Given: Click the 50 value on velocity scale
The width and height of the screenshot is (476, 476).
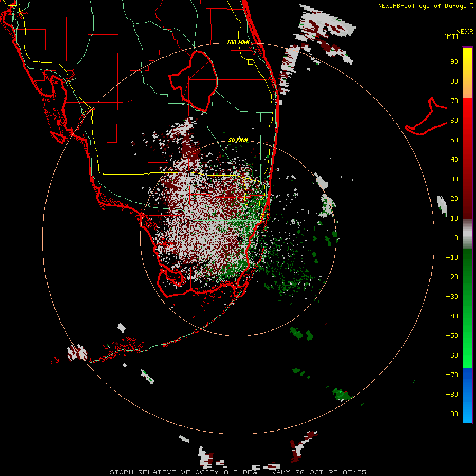Looking at the screenshot, I should pyautogui.click(x=454, y=140).
